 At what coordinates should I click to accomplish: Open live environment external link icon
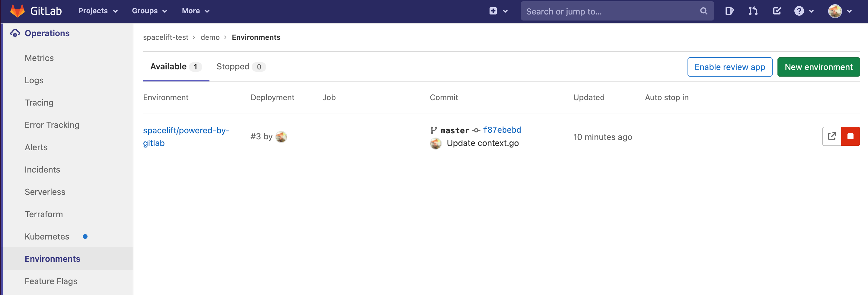(831, 136)
